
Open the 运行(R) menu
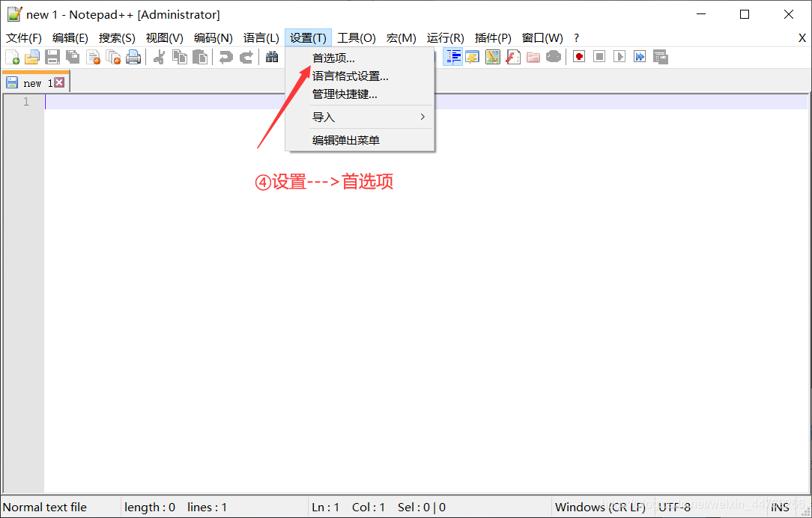click(x=446, y=37)
